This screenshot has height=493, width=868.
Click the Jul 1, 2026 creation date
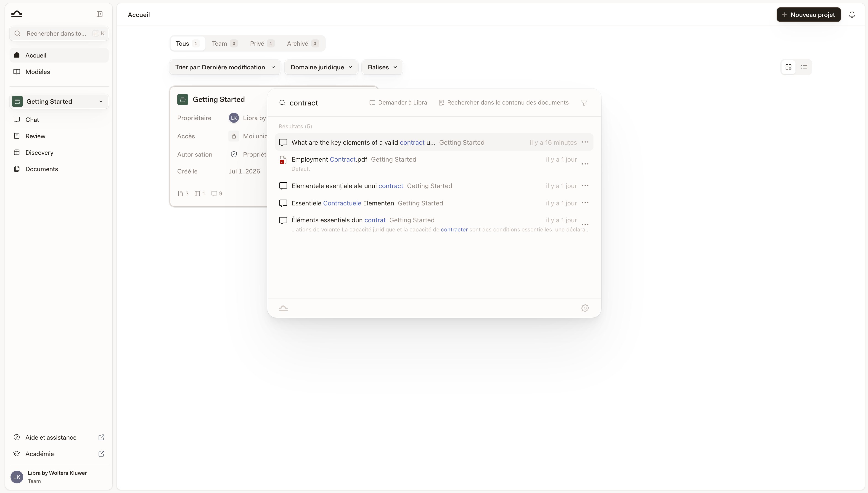click(244, 171)
